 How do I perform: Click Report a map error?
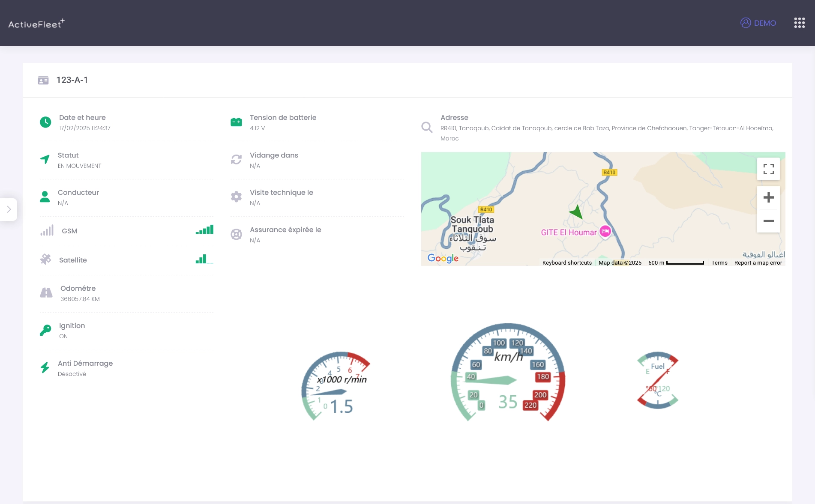pyautogui.click(x=758, y=263)
